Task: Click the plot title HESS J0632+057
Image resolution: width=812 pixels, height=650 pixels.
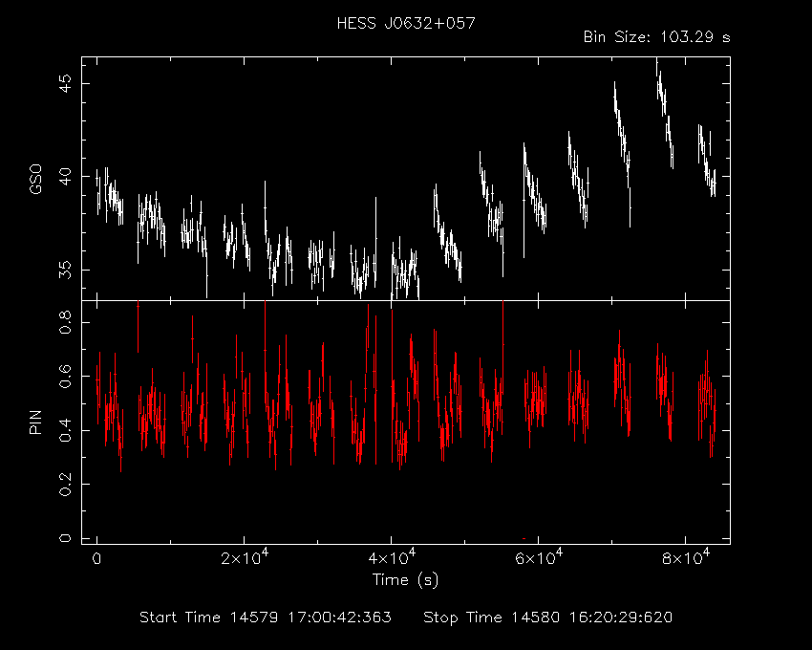Action: click(406, 24)
